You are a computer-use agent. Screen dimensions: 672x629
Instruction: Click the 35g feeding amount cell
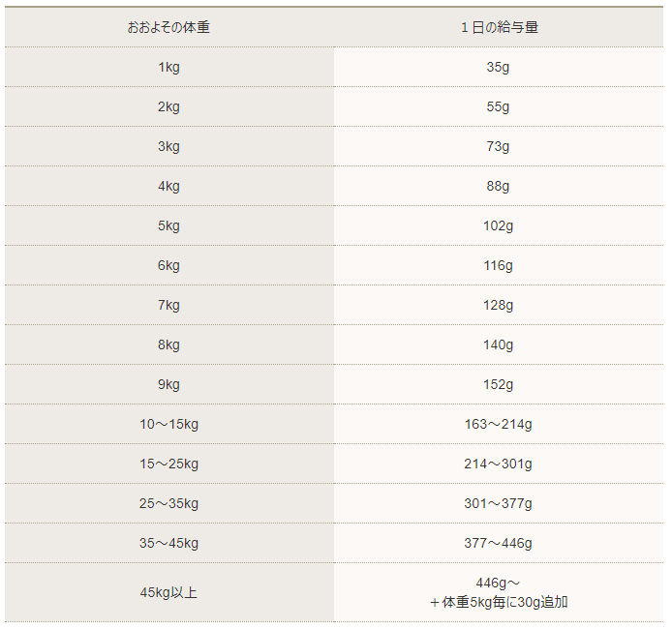(499, 67)
